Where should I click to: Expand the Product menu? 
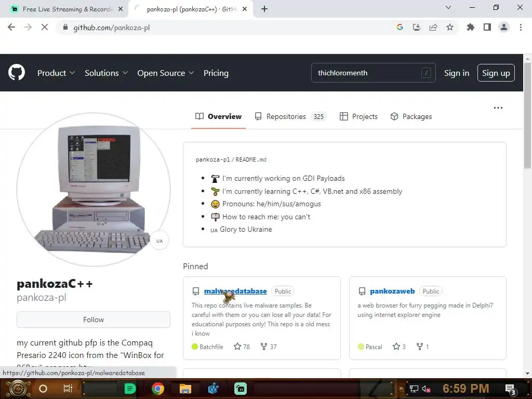(x=56, y=73)
